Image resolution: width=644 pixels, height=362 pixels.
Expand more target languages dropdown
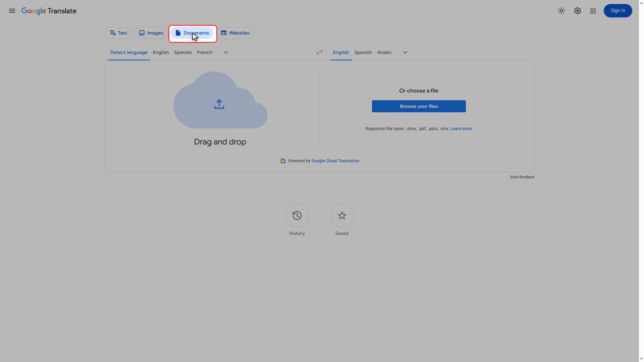click(x=405, y=52)
